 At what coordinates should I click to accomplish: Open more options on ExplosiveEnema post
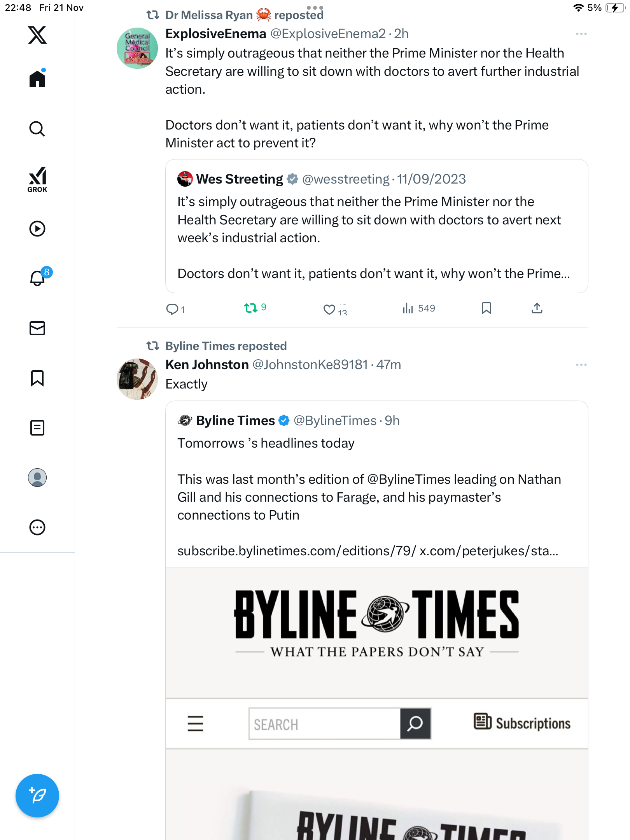click(x=581, y=34)
